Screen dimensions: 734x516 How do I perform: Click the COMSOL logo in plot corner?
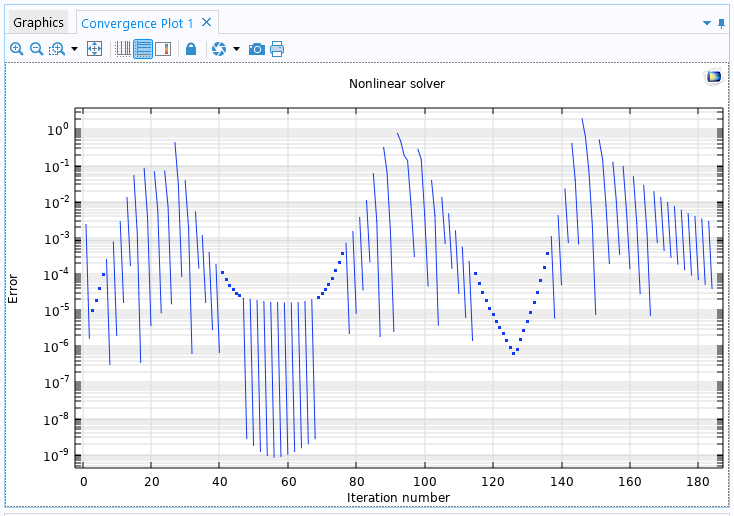[x=713, y=77]
